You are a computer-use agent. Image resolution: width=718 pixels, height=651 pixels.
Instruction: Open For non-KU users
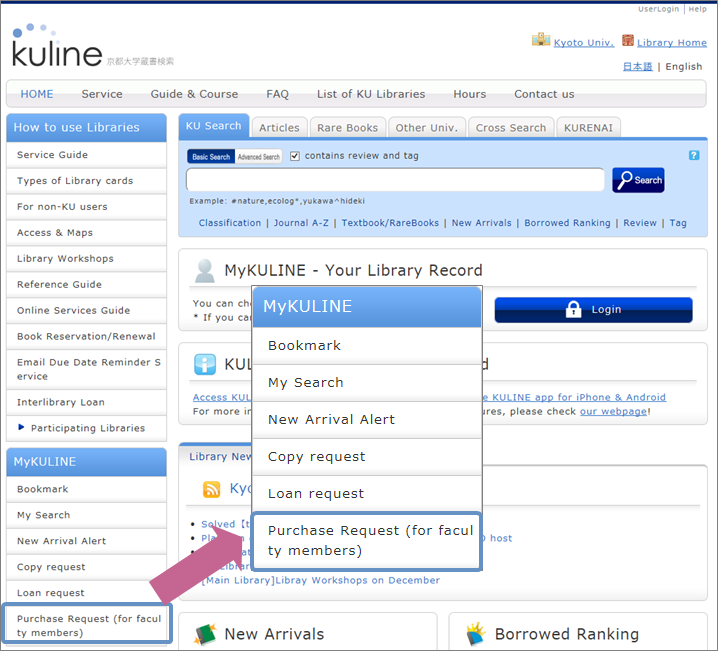point(87,206)
